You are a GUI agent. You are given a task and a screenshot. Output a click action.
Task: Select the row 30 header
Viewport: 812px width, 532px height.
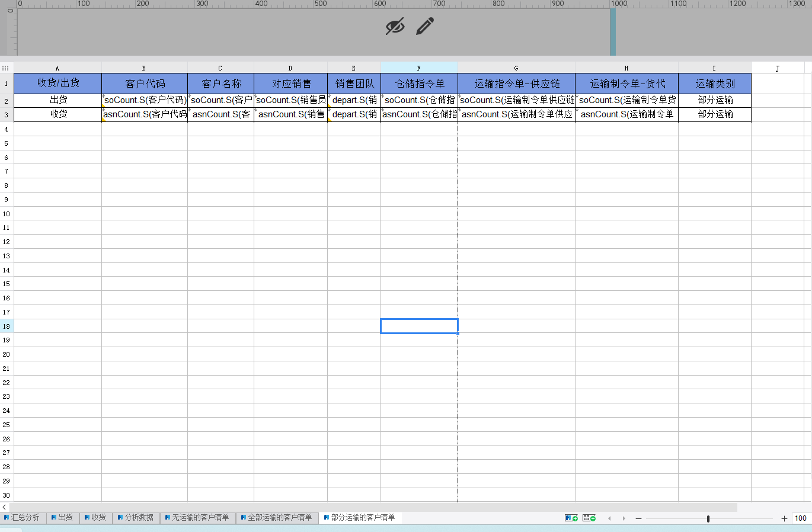point(7,495)
